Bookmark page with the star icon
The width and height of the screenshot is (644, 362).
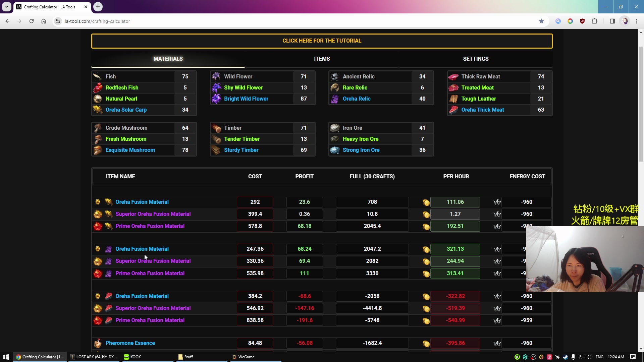click(541, 21)
